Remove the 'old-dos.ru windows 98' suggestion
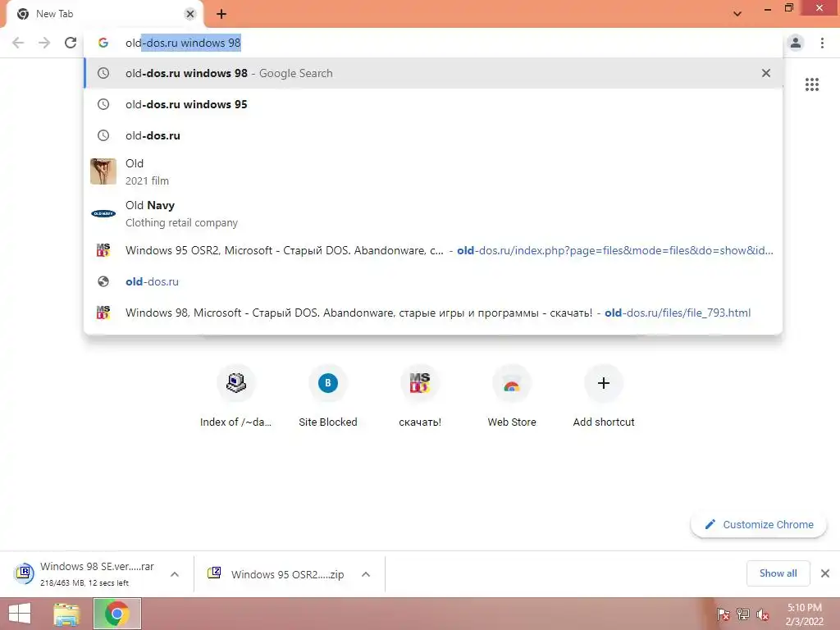Viewport: 840px width, 630px height. 766,73
